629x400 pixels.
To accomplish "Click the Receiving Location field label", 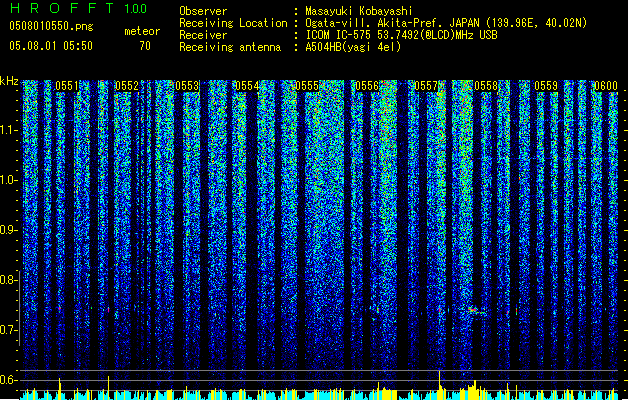I will point(233,23).
